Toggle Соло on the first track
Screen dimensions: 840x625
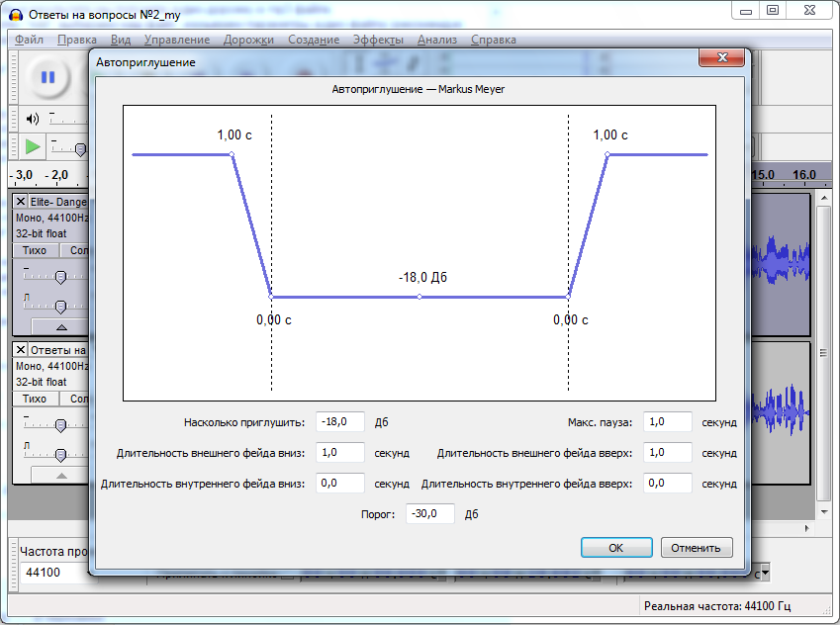click(74, 250)
